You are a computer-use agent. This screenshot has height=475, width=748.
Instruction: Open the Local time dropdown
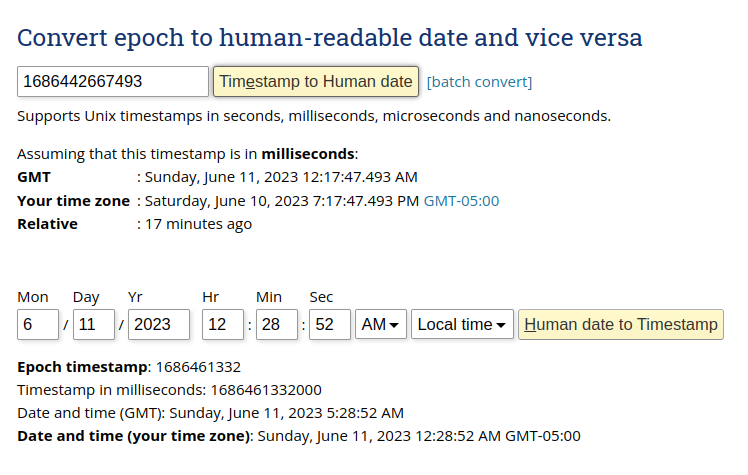click(x=462, y=324)
